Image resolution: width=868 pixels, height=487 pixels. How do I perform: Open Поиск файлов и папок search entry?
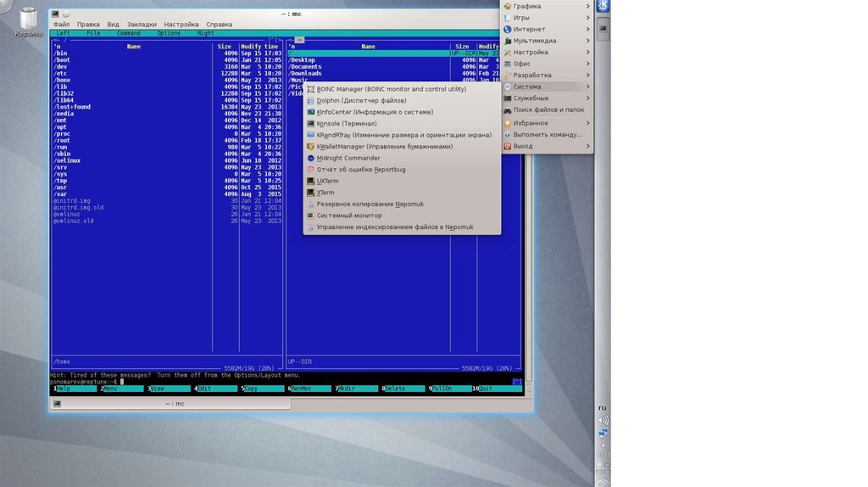pyautogui.click(x=548, y=110)
